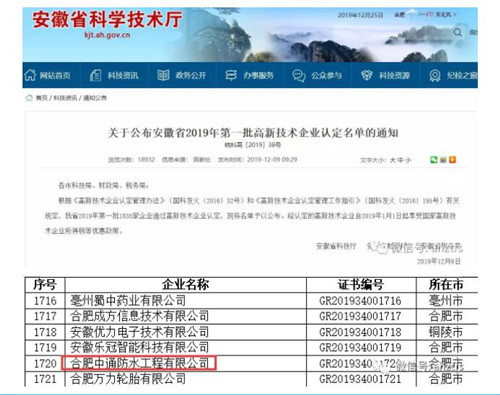Share article via green WeChat icon

coord(433,160)
